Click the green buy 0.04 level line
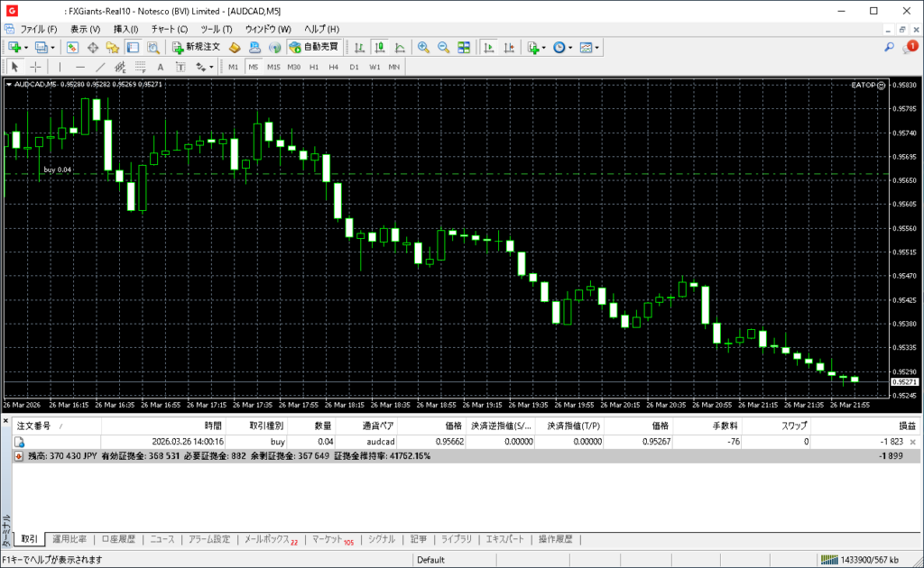This screenshot has width=924, height=568. tap(451, 173)
